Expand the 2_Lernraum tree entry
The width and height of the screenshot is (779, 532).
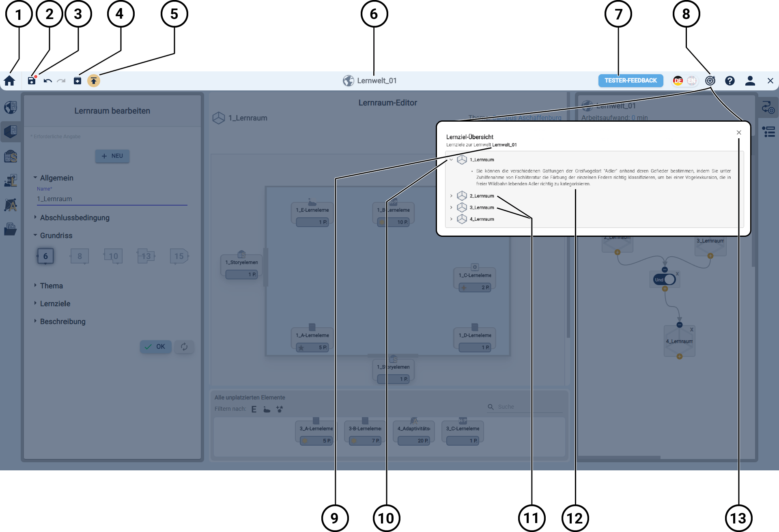coord(451,196)
